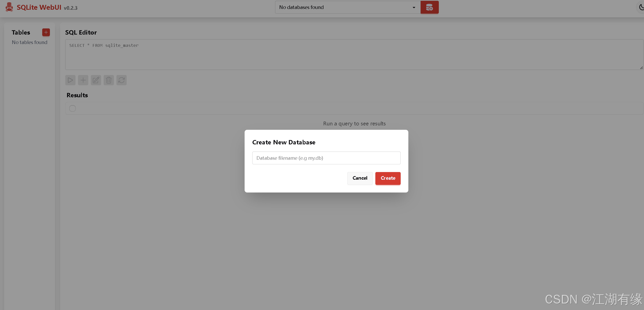
Task: Click the refresh icon in toolbar
Action: [x=122, y=80]
